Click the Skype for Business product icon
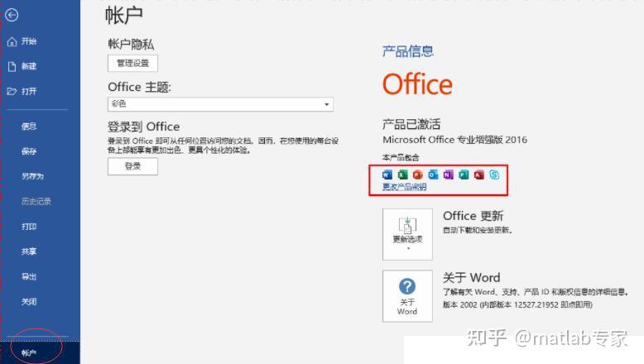This screenshot has height=364, width=644. click(494, 175)
